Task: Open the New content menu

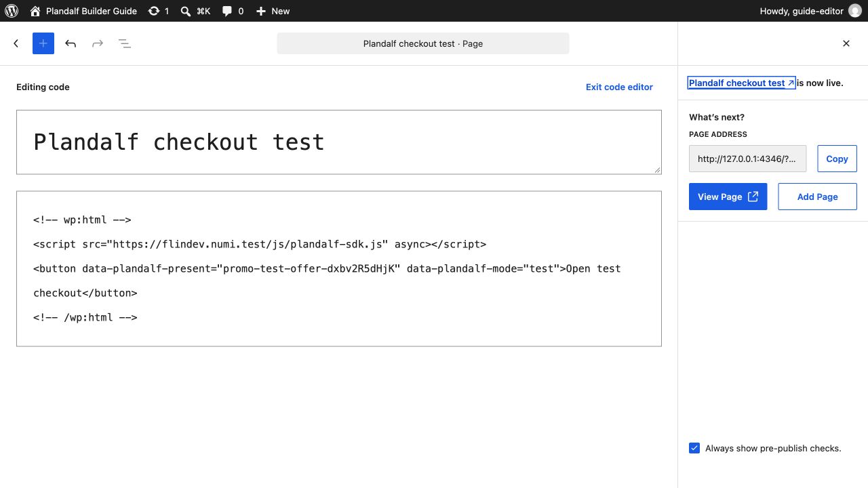Action: click(273, 11)
